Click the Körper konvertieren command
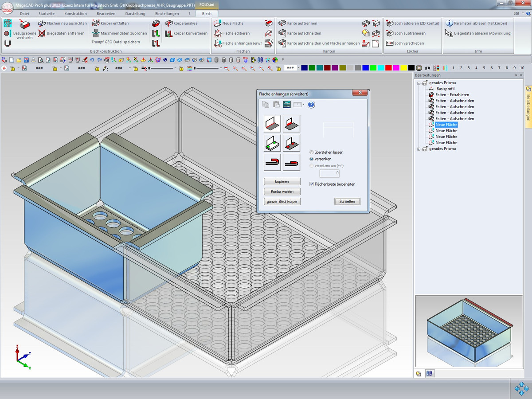This screenshot has width=532, height=399. point(186,33)
